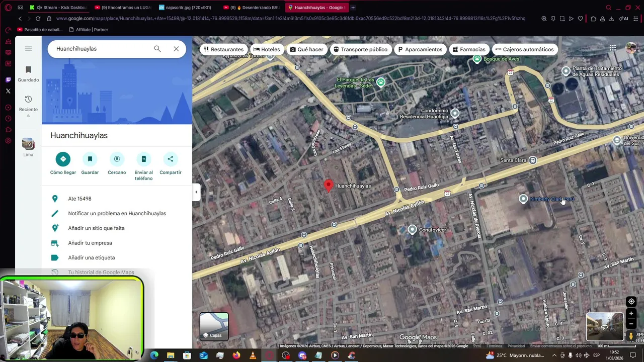This screenshot has width=644, height=362.
Task: Click the Términos footer link
Action: click(x=494, y=346)
